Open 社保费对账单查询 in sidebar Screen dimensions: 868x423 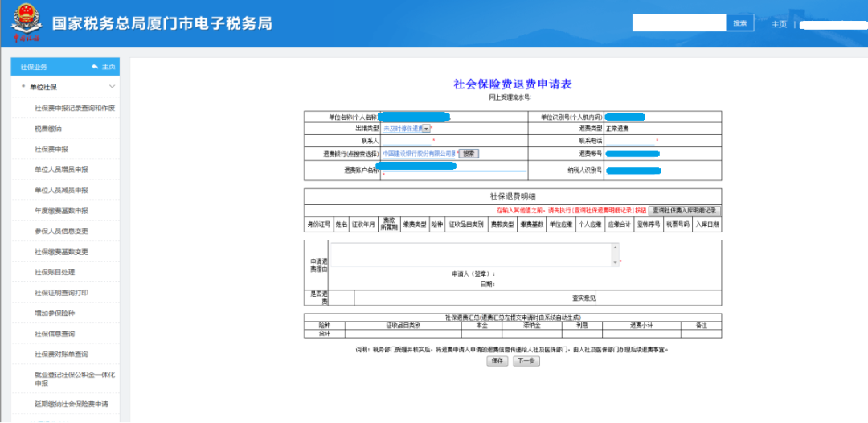click(61, 354)
